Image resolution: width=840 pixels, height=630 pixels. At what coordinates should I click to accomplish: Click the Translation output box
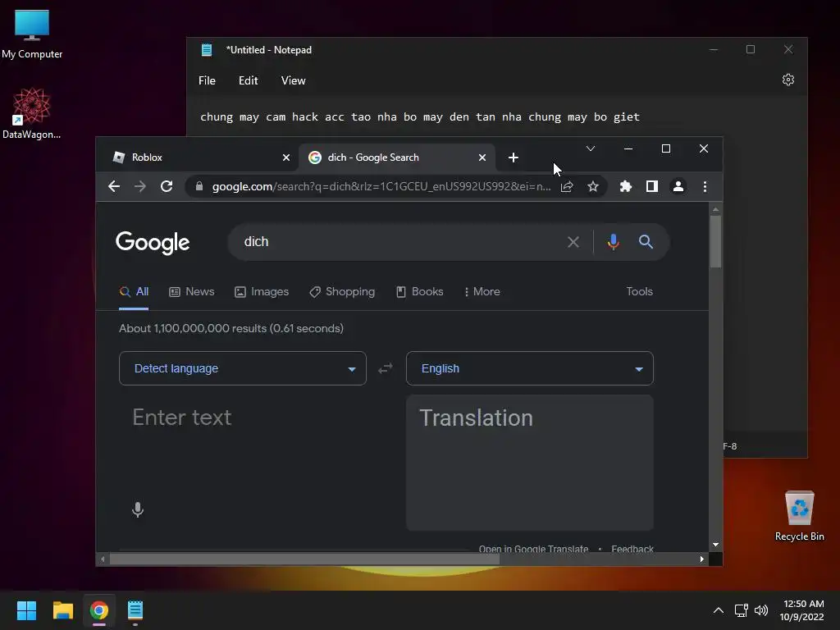coord(530,463)
